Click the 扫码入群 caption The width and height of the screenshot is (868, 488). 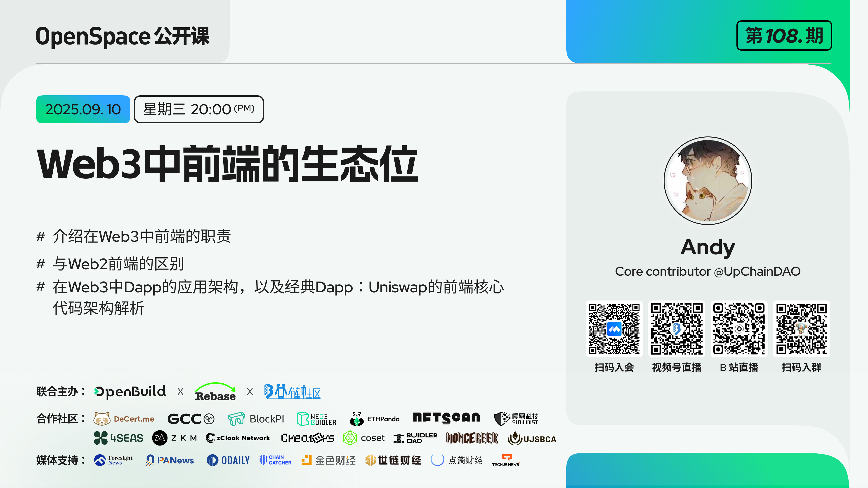click(801, 367)
